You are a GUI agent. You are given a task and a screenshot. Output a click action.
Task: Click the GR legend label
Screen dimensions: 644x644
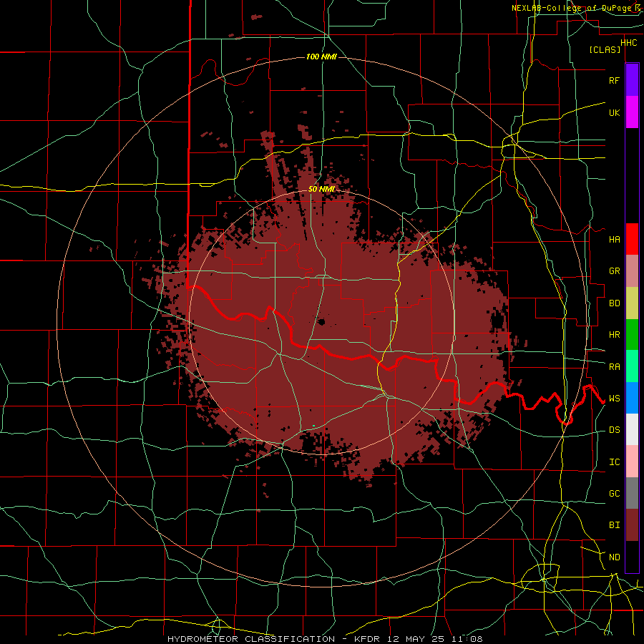click(614, 271)
